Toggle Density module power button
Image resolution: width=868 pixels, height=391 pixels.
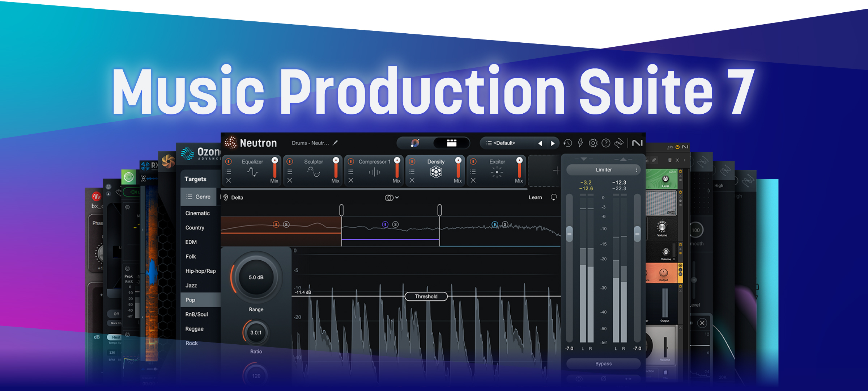[412, 161]
